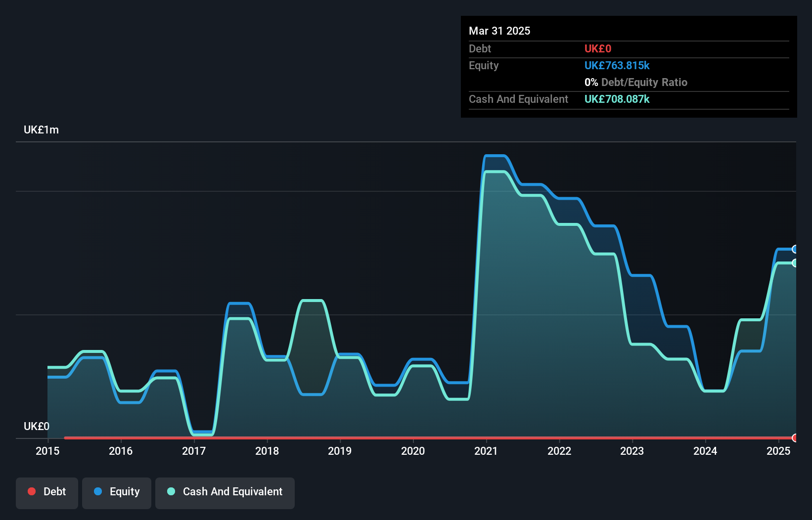812x520 pixels.
Task: Toggle the Equity series visibility
Action: 116,492
